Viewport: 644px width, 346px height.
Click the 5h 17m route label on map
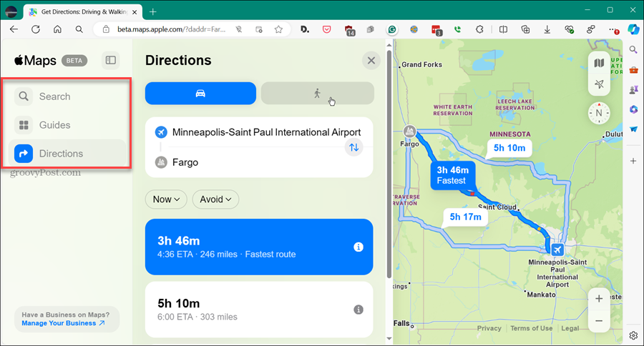pyautogui.click(x=465, y=217)
